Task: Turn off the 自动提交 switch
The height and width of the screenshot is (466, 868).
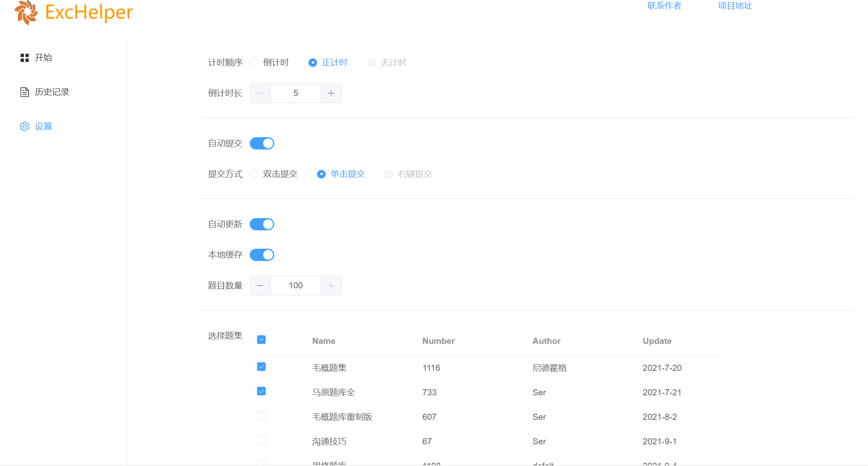Action: (262, 143)
